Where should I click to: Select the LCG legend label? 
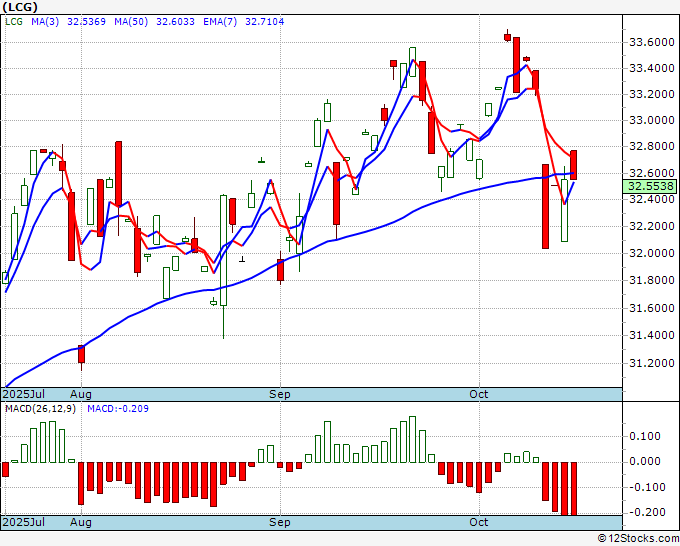[x=14, y=22]
